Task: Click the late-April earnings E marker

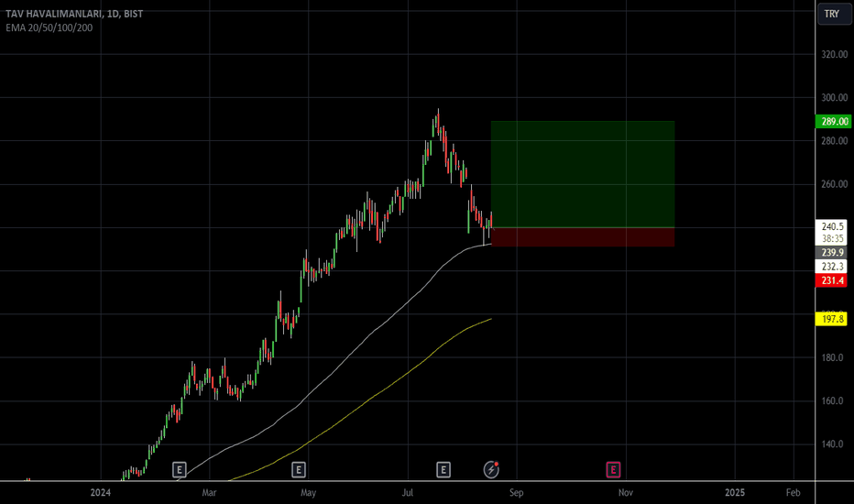Action: click(299, 469)
